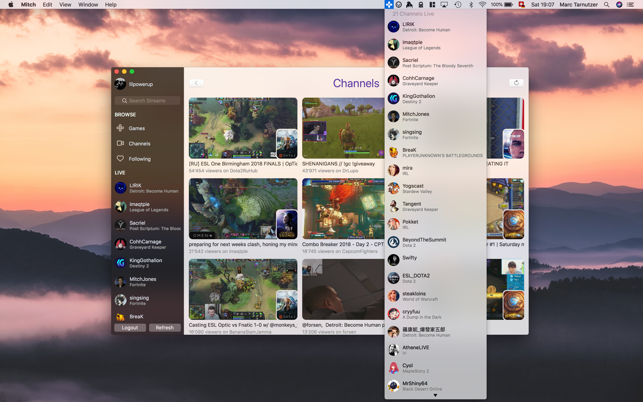Screen dimensions: 643x402
Task: Open the DrLupo SHENANIGANS stream thumbnail
Action: click(x=343, y=128)
